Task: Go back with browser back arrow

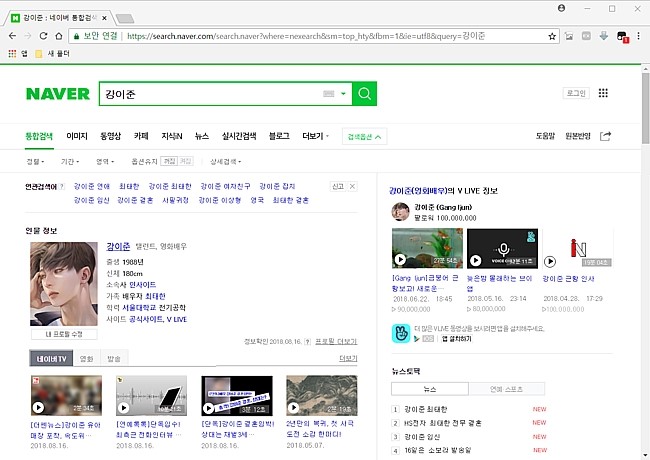Action: coord(12,36)
